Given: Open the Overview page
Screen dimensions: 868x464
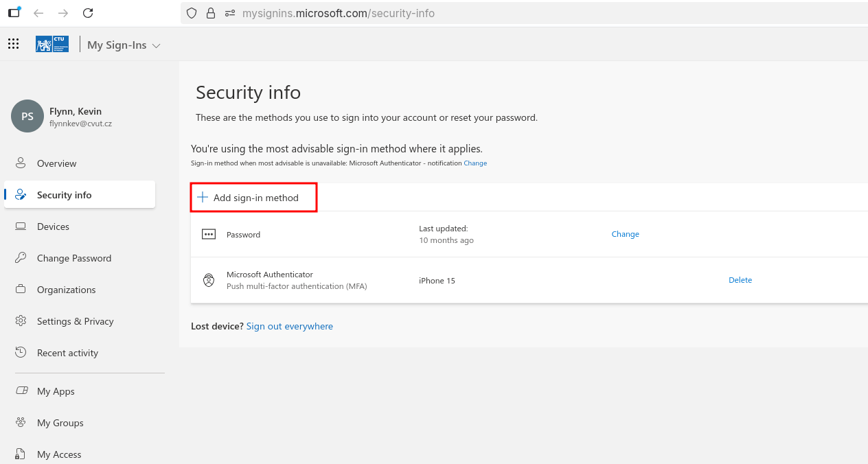Looking at the screenshot, I should [x=56, y=163].
